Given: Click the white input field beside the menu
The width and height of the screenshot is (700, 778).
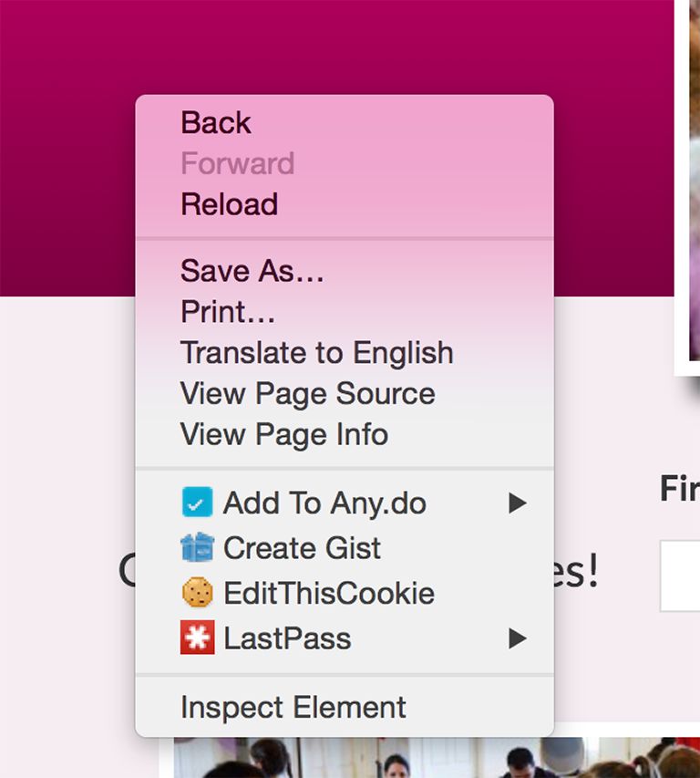Looking at the screenshot, I should (x=680, y=576).
